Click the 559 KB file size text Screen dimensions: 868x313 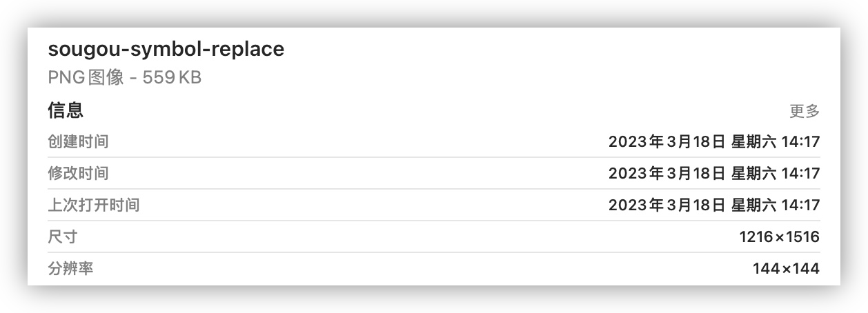[172, 78]
